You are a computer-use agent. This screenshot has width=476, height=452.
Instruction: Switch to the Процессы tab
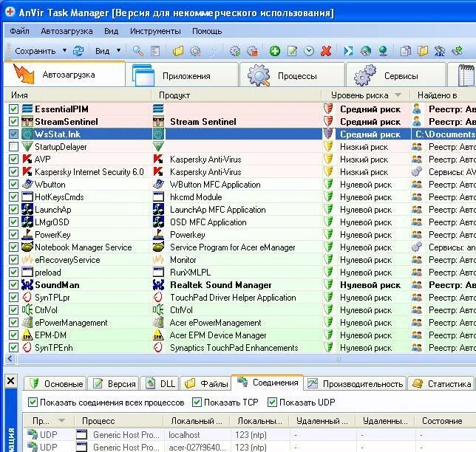click(x=292, y=75)
